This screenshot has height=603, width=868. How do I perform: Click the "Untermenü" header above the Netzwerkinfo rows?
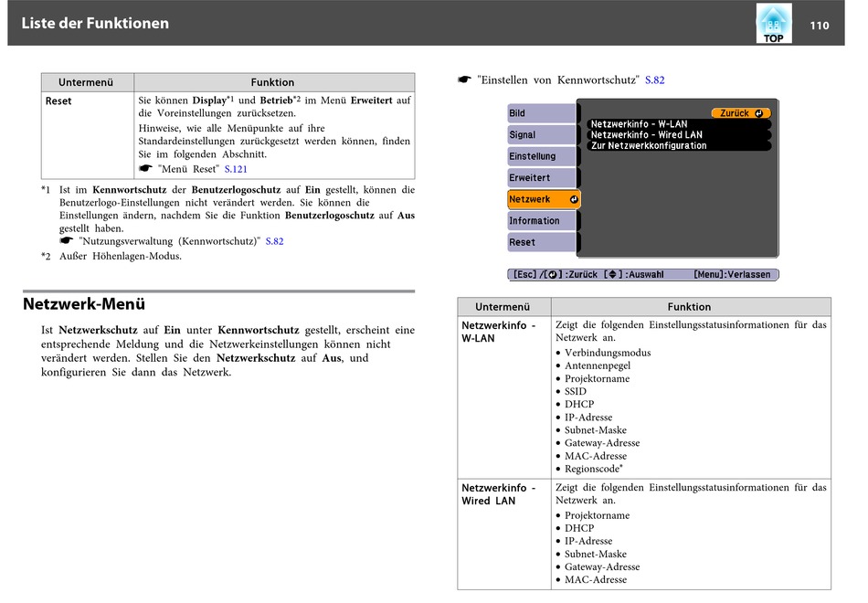[x=503, y=307]
